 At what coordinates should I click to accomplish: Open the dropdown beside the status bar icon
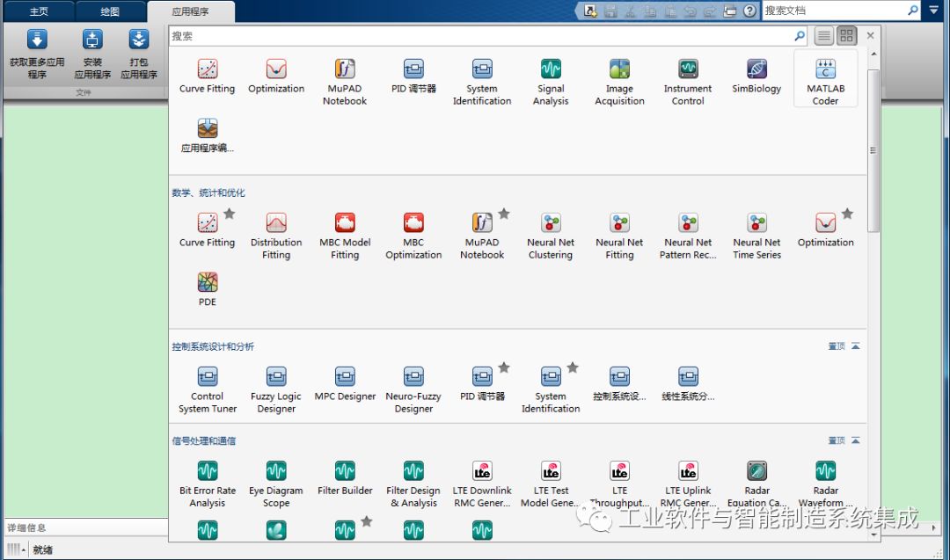pos(24,549)
